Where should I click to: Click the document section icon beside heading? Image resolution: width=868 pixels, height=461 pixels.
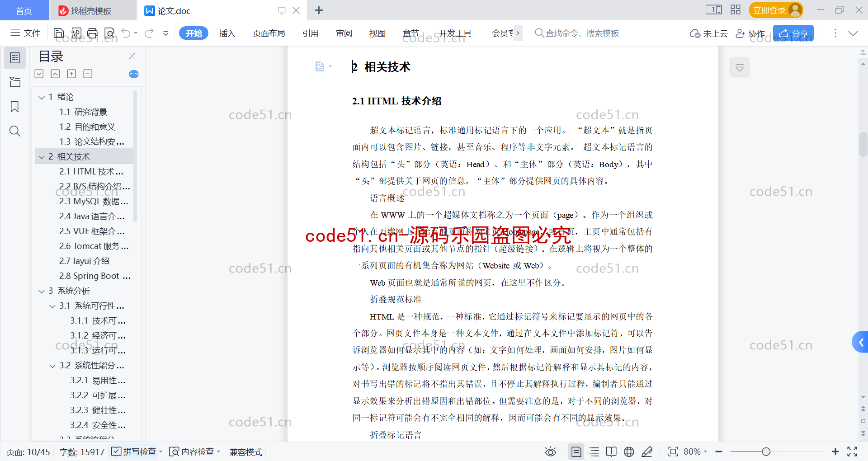[320, 67]
